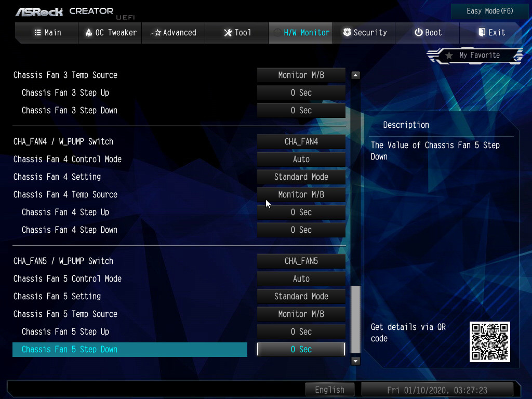Click the Exit door icon

(x=482, y=33)
